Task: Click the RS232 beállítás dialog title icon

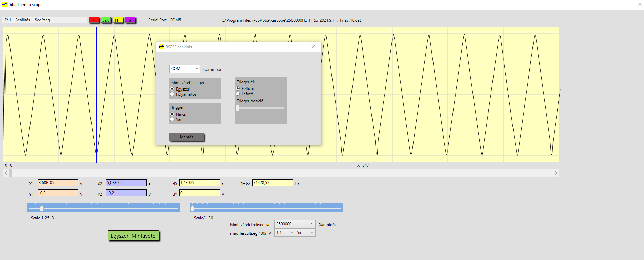Action: (x=161, y=47)
